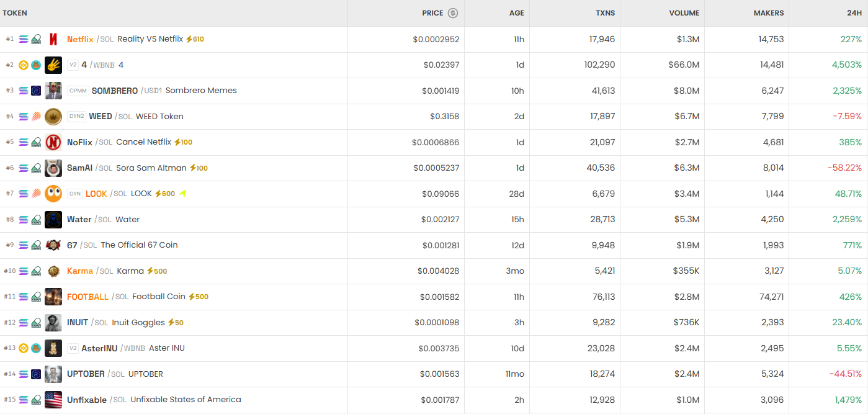Click the PancakeSwap icon in the 4/WBNB row
Screen dimensions: 868x414
click(x=36, y=65)
